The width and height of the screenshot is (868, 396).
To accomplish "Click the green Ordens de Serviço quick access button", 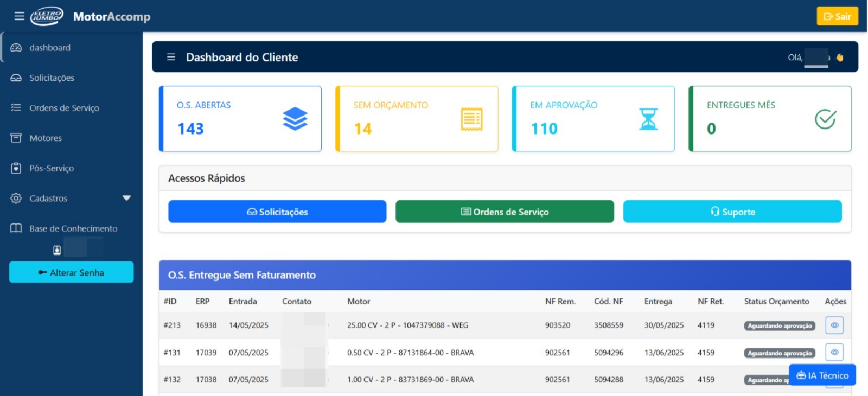I will pyautogui.click(x=505, y=212).
